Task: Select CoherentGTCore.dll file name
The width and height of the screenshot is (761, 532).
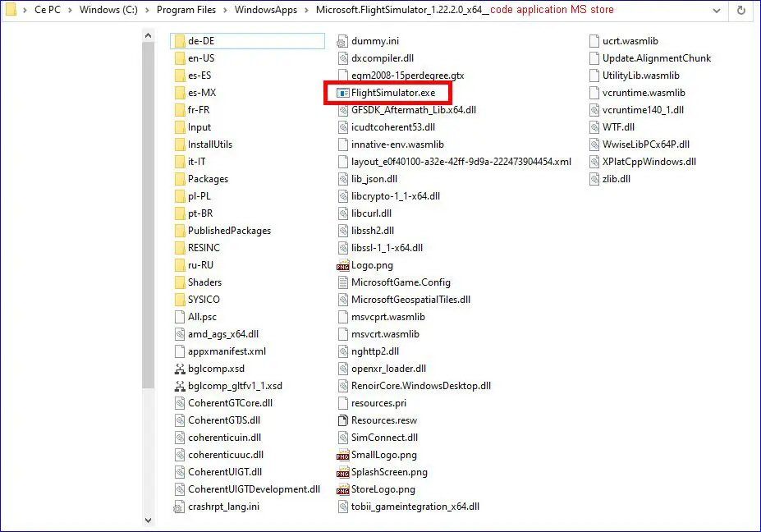Action: pyautogui.click(x=230, y=403)
